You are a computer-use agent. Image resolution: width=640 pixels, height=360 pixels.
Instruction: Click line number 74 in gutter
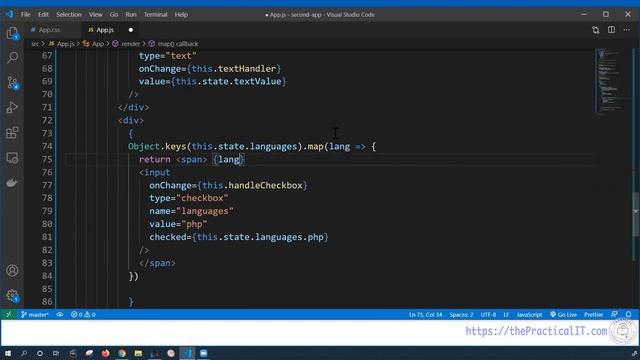pos(47,146)
